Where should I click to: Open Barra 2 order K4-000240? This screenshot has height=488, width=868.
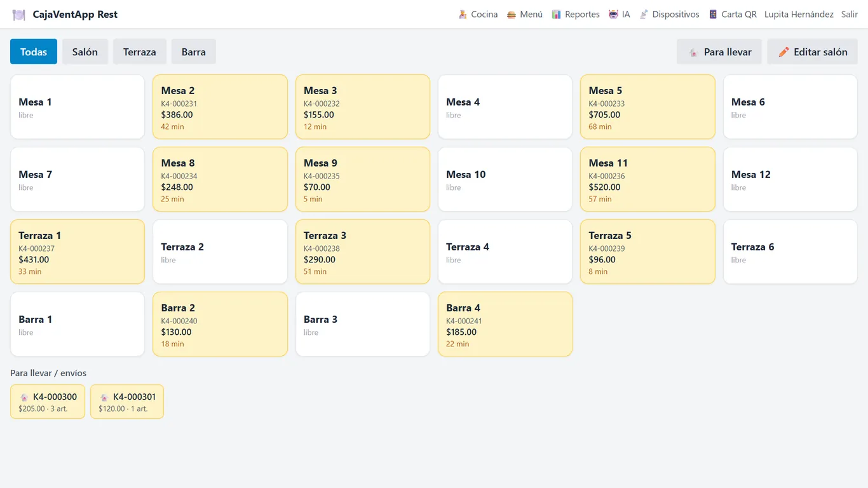(x=220, y=324)
